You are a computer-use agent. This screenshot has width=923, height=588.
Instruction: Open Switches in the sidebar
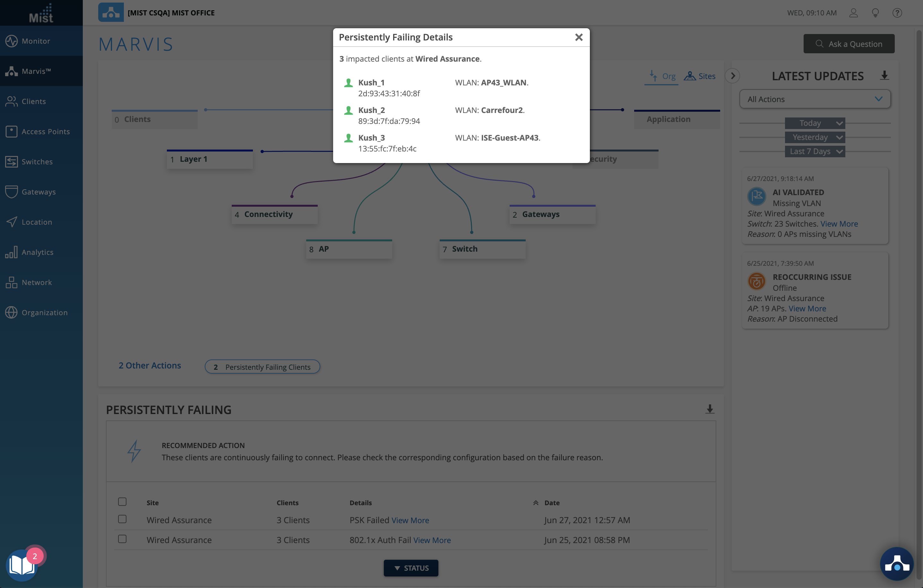37,162
